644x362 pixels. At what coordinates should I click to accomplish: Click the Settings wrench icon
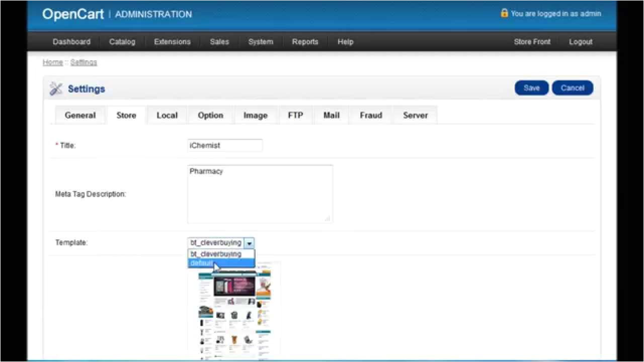point(56,89)
